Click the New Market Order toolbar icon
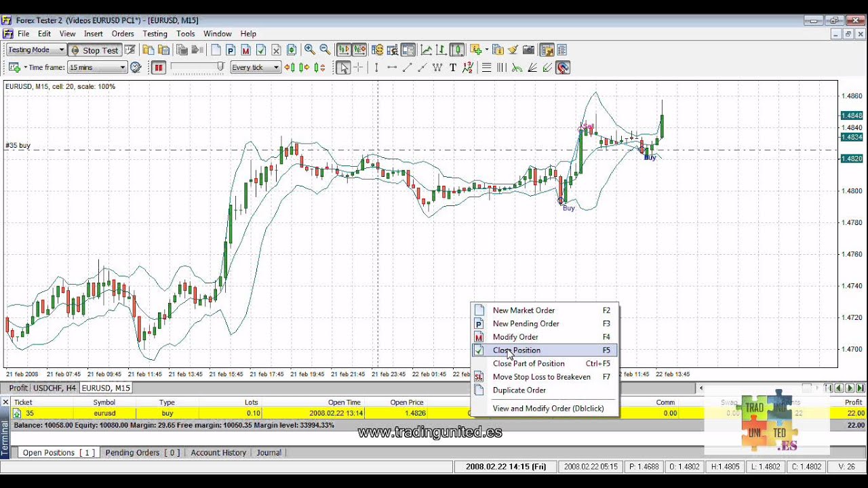This screenshot has height=488, width=868. (x=216, y=49)
